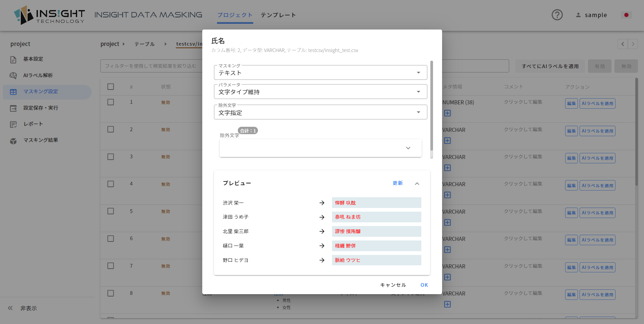
Task: Open パラメータ dropdown showing 文字タイプ維持
Action: coord(320,92)
